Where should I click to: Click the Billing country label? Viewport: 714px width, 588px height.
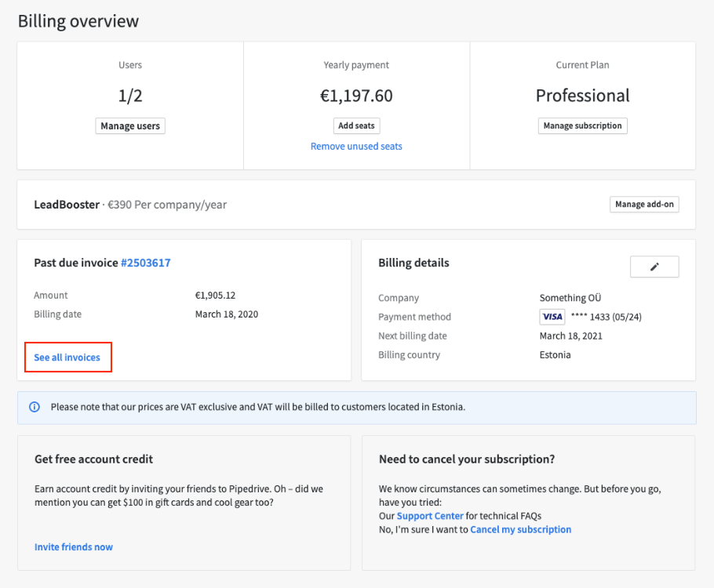tap(410, 355)
